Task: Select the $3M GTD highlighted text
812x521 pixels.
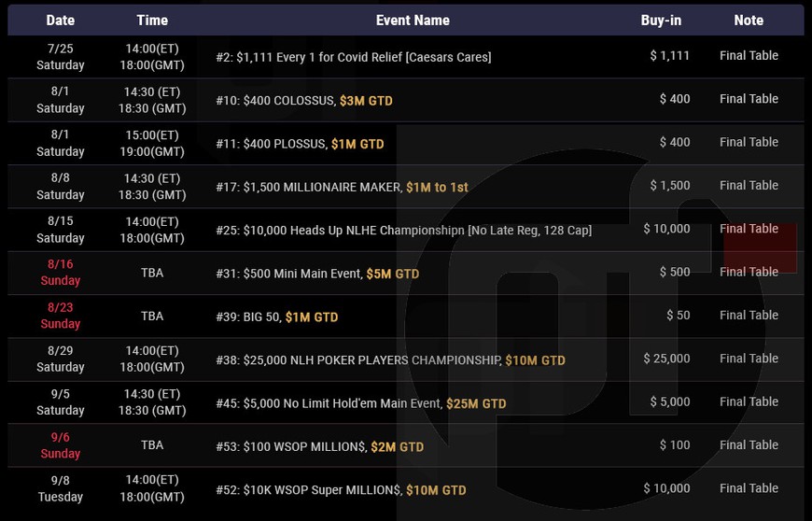Action: tap(366, 101)
